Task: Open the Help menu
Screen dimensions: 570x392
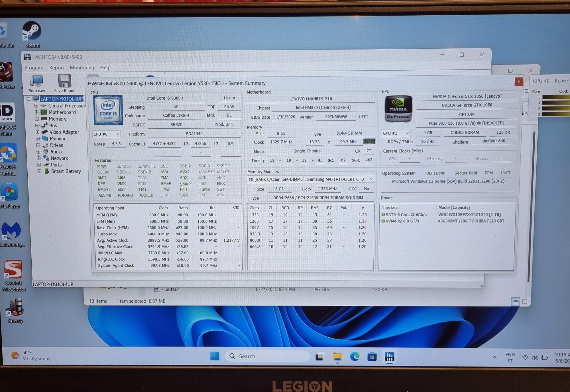Action: click(105, 67)
